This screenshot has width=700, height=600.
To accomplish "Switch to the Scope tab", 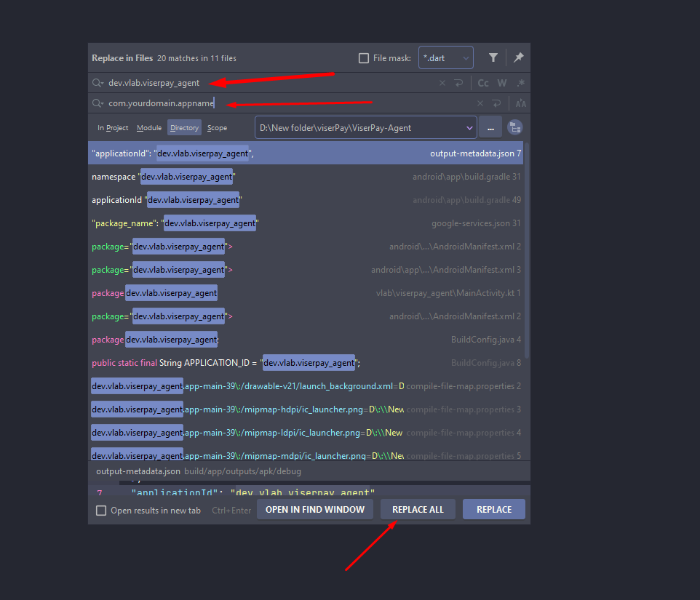I will click(217, 128).
